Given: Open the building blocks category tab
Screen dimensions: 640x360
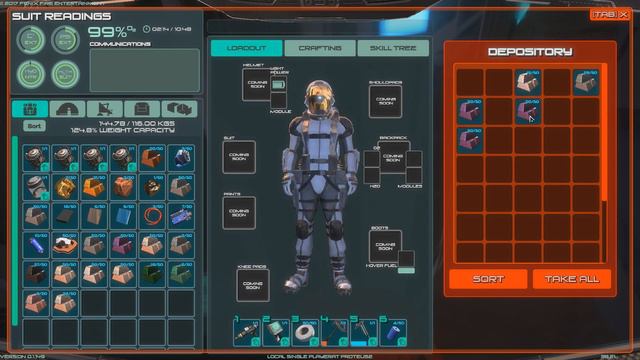Looking at the screenshot, I should point(180,109).
